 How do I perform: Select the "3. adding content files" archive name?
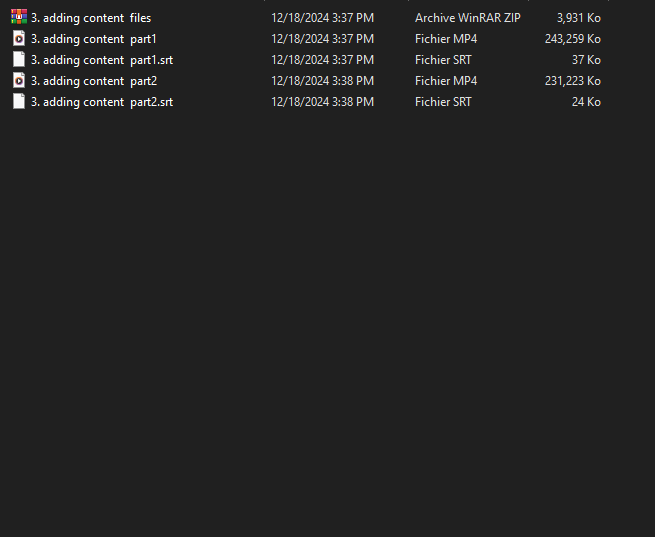pyautogui.click(x=91, y=18)
